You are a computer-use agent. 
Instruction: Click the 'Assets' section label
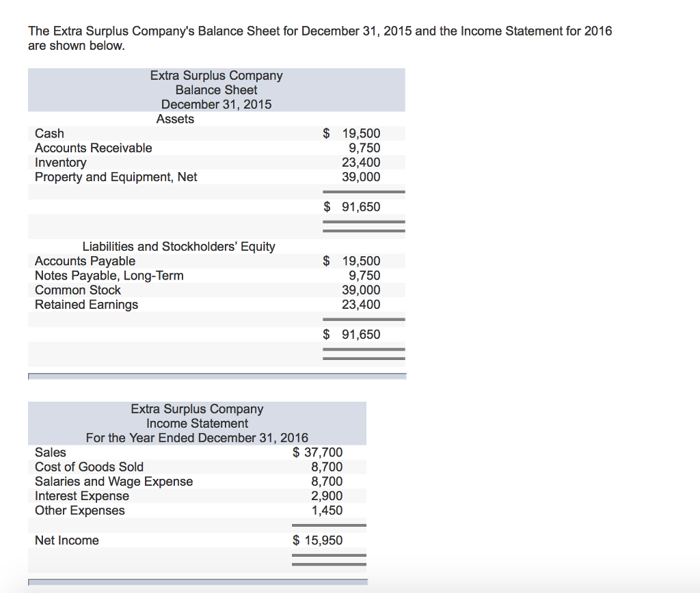tap(175, 119)
